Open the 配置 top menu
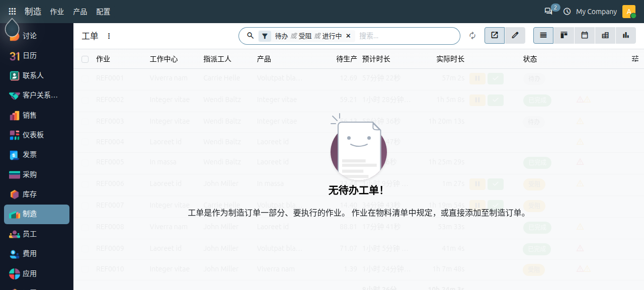Screen dimensions: 644x290 point(103,12)
